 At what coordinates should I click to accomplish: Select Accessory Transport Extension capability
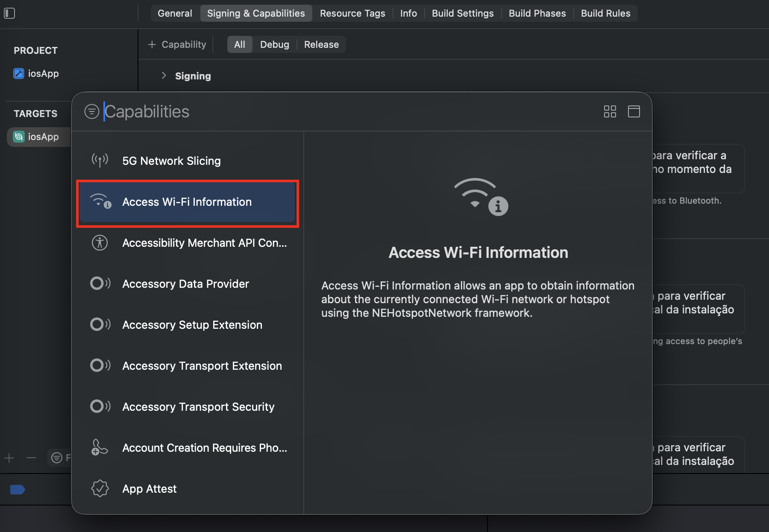point(188,365)
